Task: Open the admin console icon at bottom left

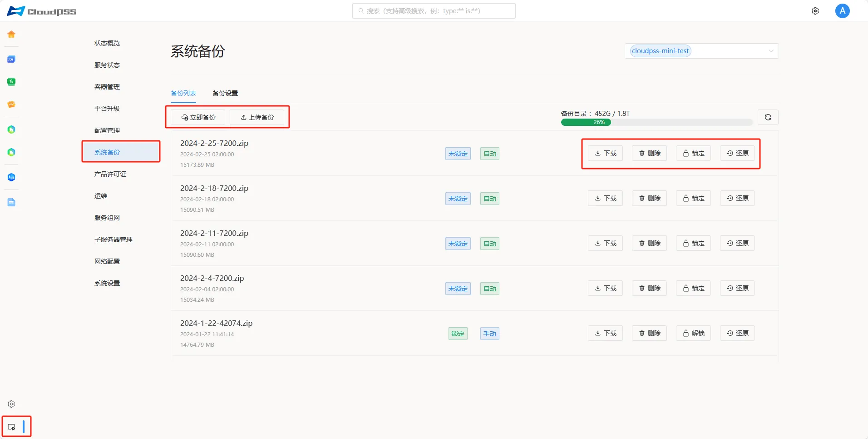Action: (11, 427)
